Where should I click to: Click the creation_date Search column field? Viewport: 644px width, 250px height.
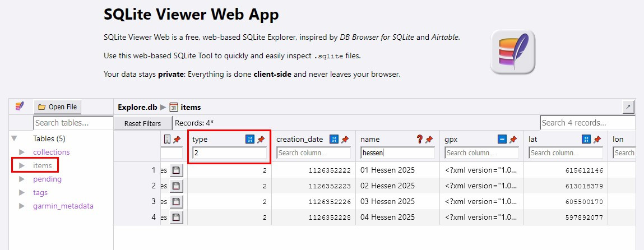click(313, 152)
